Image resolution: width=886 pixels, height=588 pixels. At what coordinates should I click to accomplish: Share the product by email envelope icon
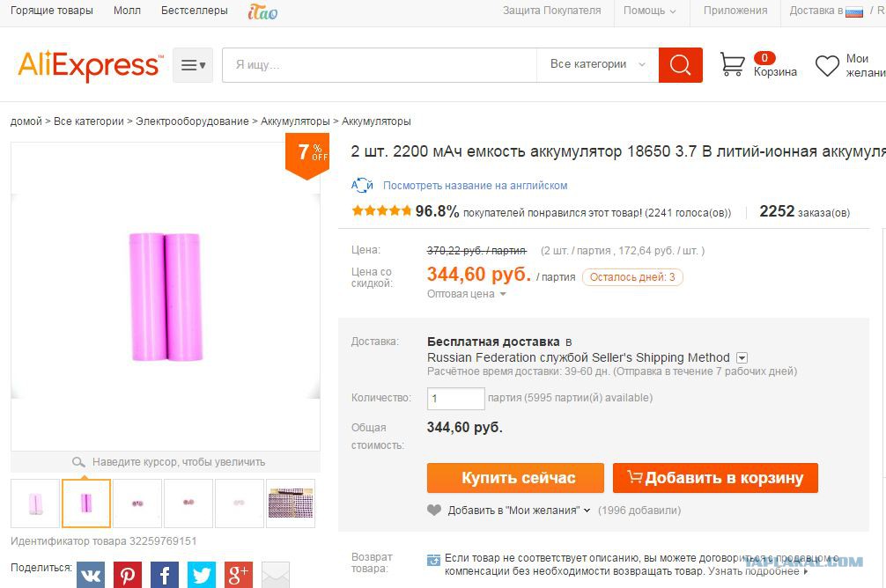coord(276,575)
